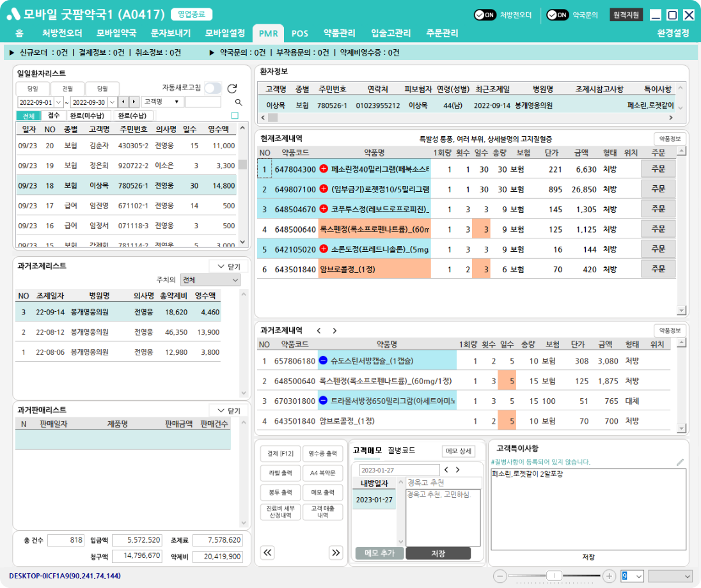The image size is (701, 588).
Task: Open the 주치의 전체 dropdown
Action: tap(210, 280)
